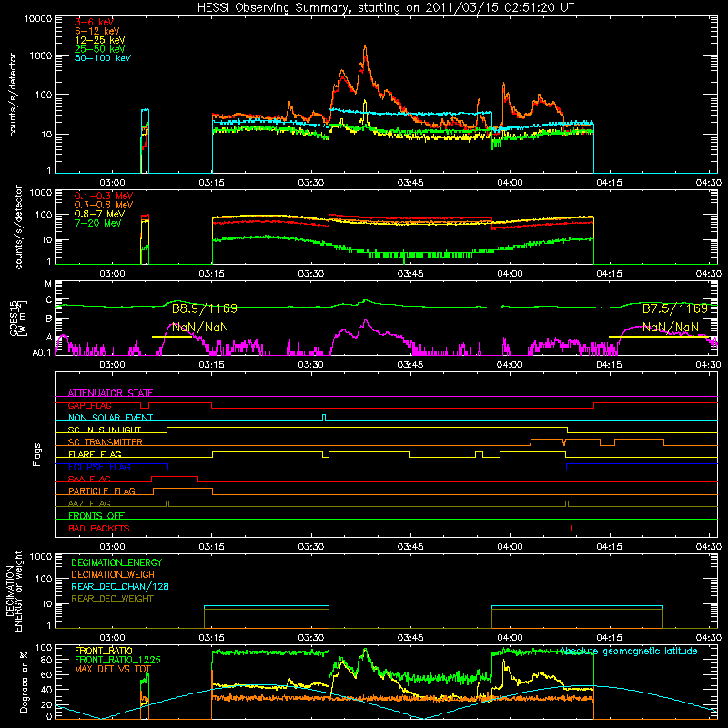
Task: Click the B7.5/1169 flare annotation
Action: click(675, 308)
